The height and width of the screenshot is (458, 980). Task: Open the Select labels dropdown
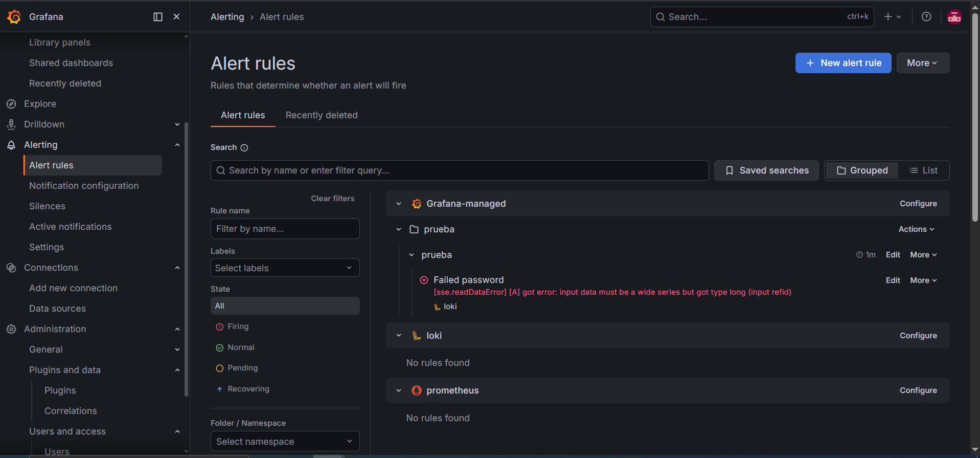pos(285,268)
